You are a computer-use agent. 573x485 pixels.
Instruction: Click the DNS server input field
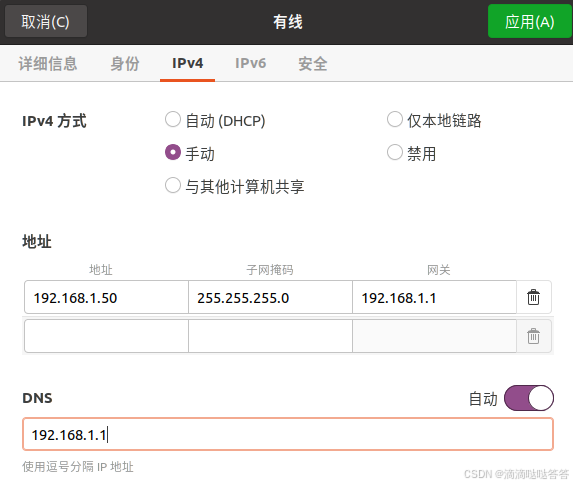(288, 434)
